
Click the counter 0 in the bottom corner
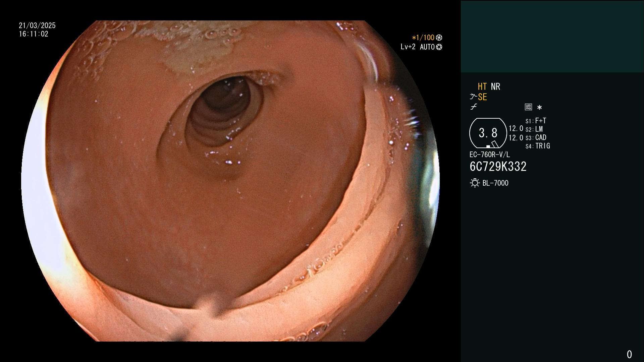tap(629, 354)
